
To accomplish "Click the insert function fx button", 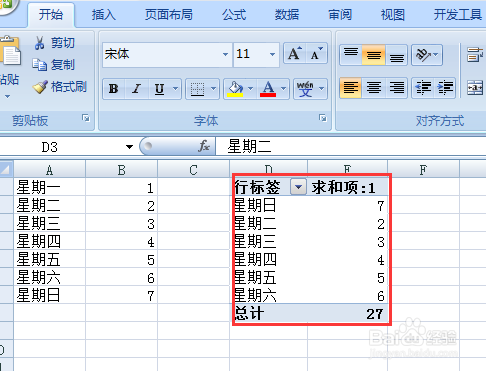I will 204,146.
